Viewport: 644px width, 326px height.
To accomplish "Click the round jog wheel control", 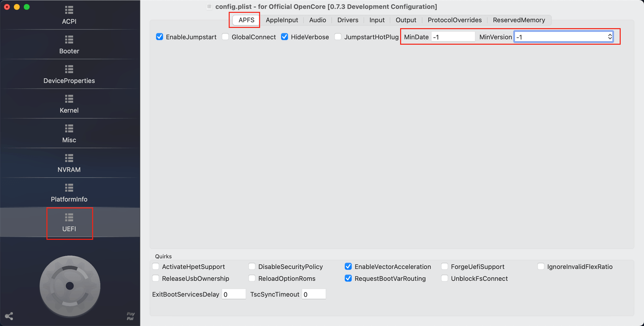I will click(70, 286).
